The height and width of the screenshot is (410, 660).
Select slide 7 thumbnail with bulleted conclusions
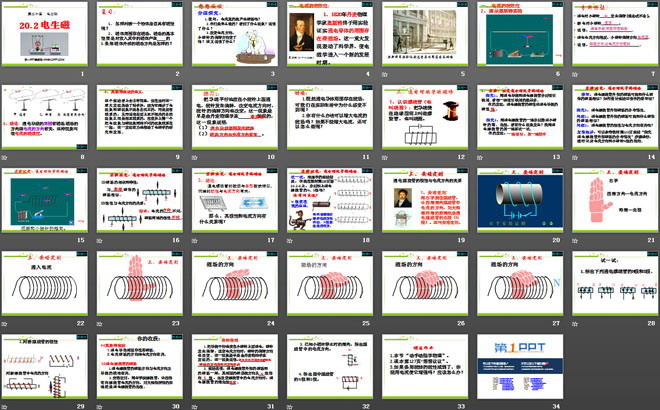pos(615,34)
